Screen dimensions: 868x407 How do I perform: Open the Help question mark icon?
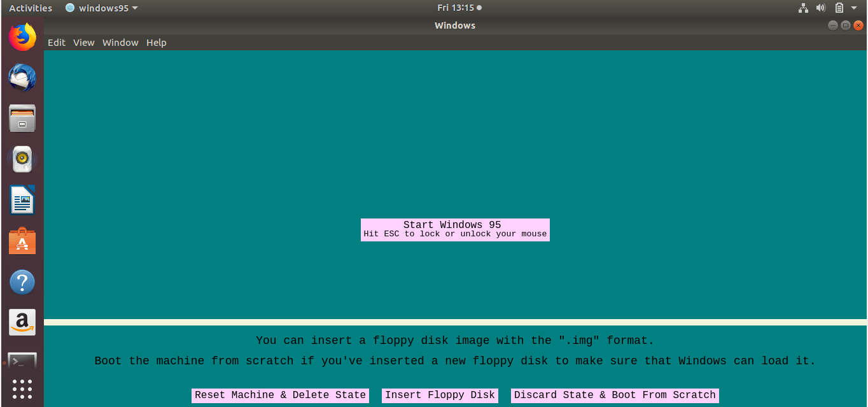point(22,282)
